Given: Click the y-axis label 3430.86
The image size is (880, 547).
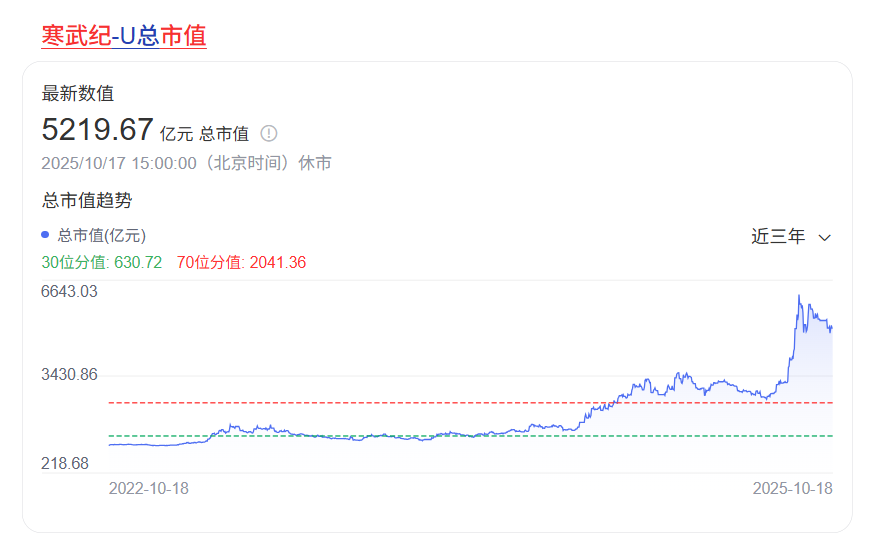Looking at the screenshot, I should (69, 375).
